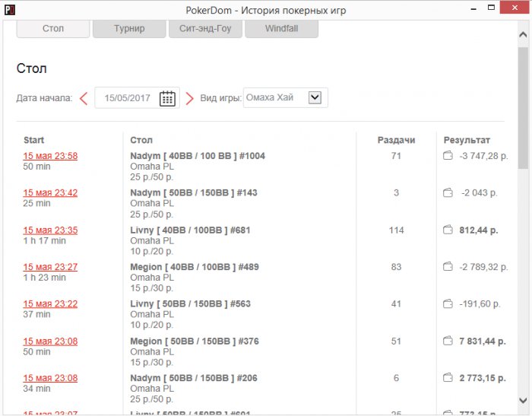This screenshot has height=416, width=532.
Task: Close the PokerDom history window
Action: coord(515,8)
